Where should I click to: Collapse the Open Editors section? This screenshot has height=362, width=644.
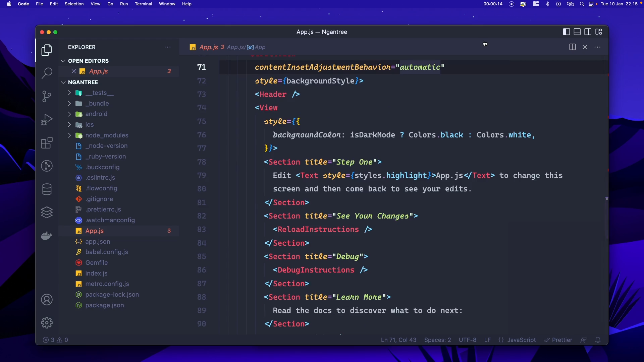(x=63, y=61)
